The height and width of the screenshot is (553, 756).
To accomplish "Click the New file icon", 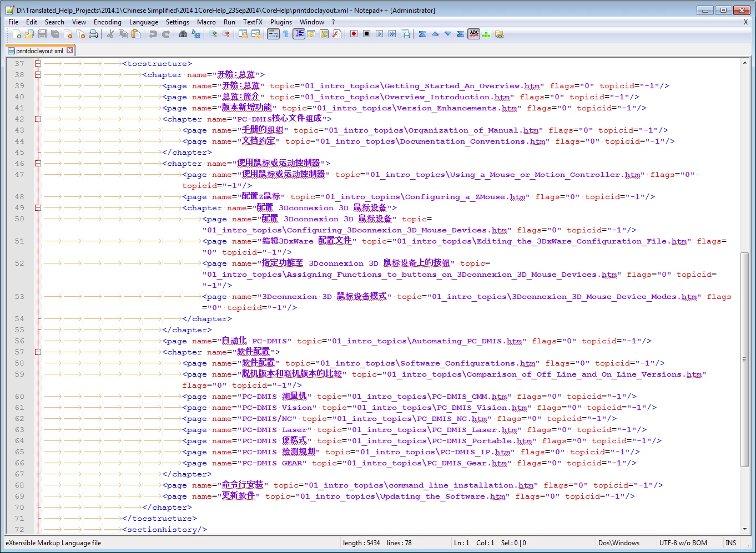I will click(x=17, y=34).
